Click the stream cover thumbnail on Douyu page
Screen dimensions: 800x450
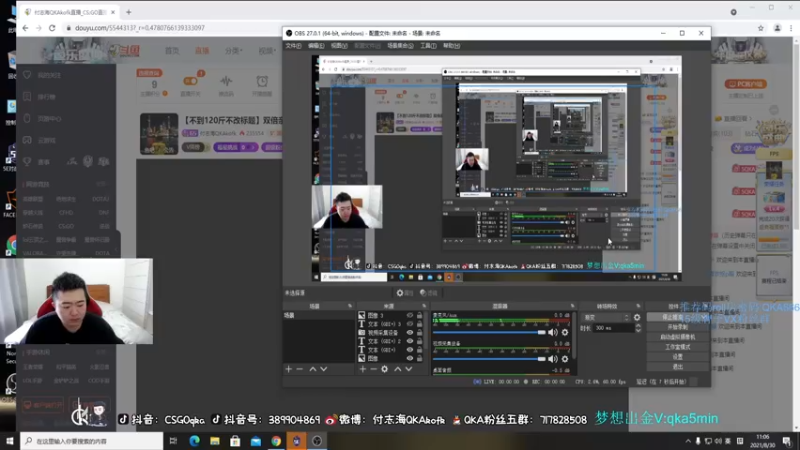click(x=159, y=134)
